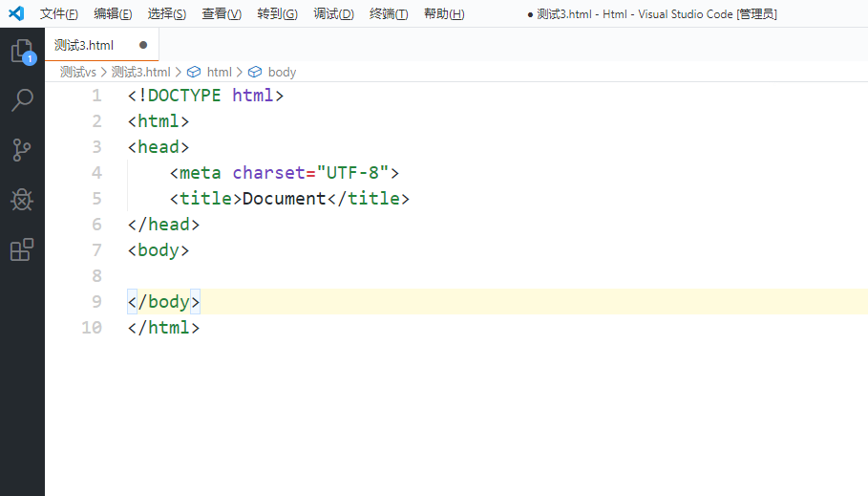Click the "UTF-8" string value
This screenshot has height=496, width=868.
pos(352,173)
